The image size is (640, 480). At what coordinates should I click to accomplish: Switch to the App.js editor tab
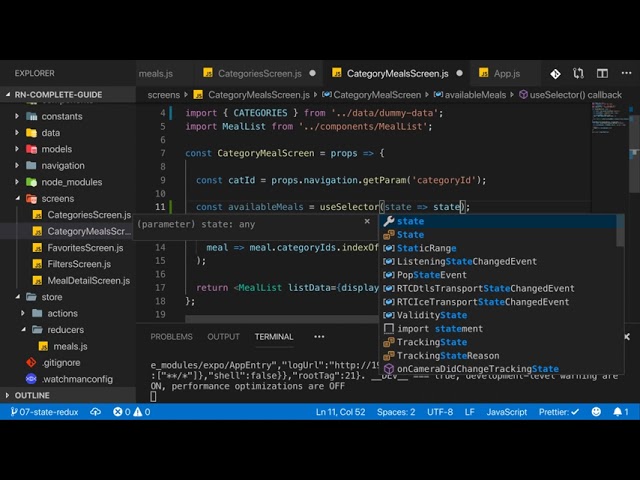pyautogui.click(x=505, y=73)
